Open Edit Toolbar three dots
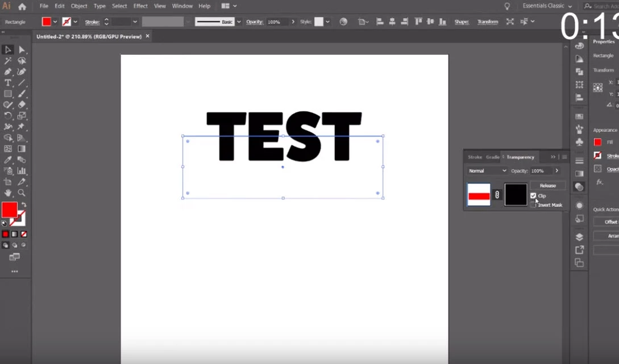 (15, 271)
